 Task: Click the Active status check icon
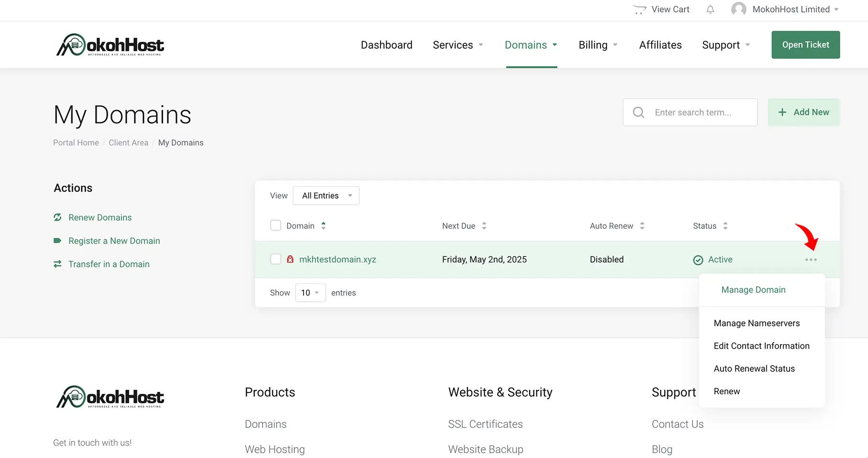(x=698, y=260)
